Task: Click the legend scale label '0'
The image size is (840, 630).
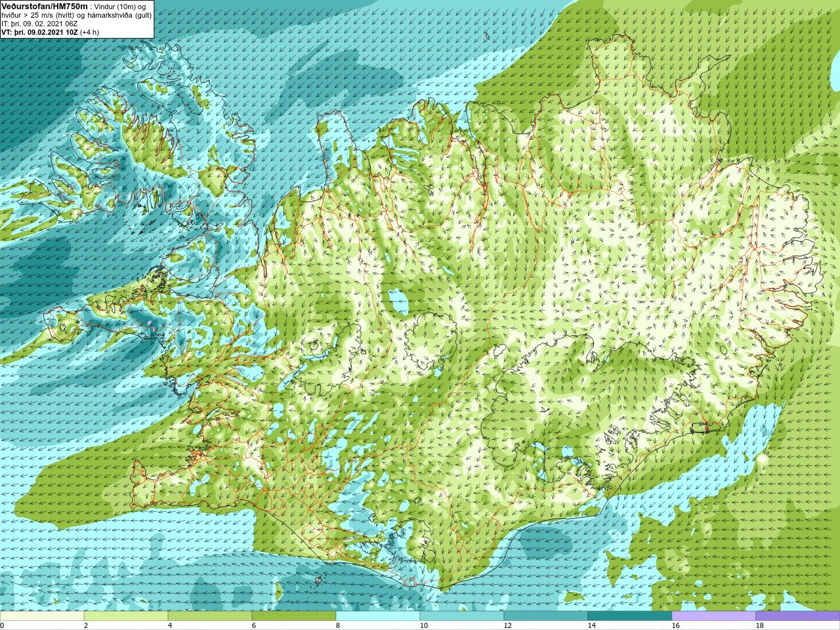Action: (x=2, y=625)
